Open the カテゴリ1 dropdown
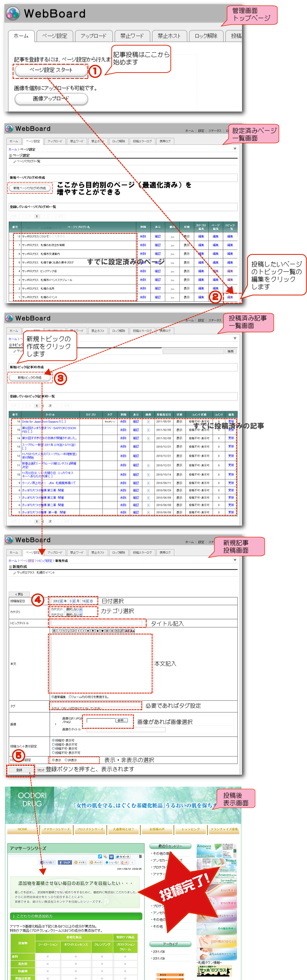The height and width of the screenshot is (980, 307). [74, 609]
